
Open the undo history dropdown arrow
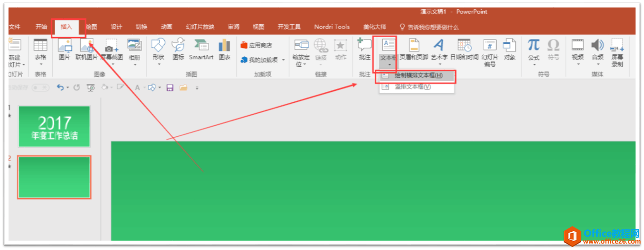(68, 88)
